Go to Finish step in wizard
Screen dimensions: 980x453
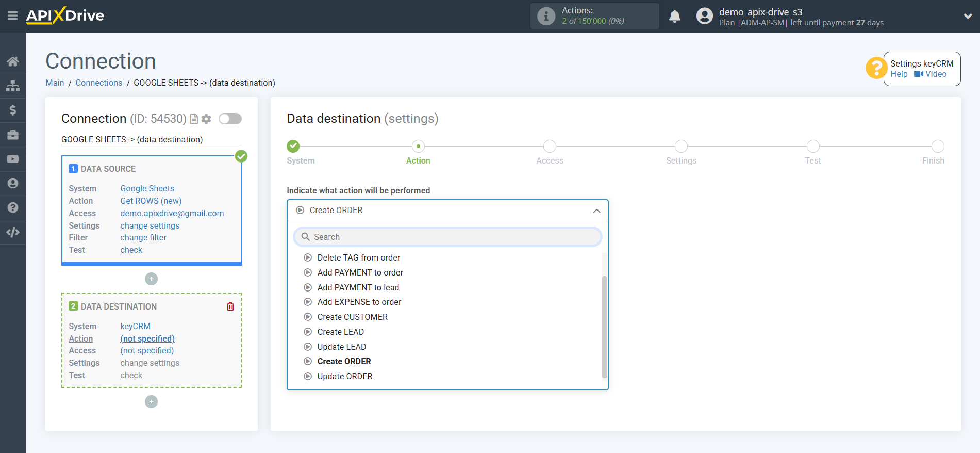(x=938, y=147)
